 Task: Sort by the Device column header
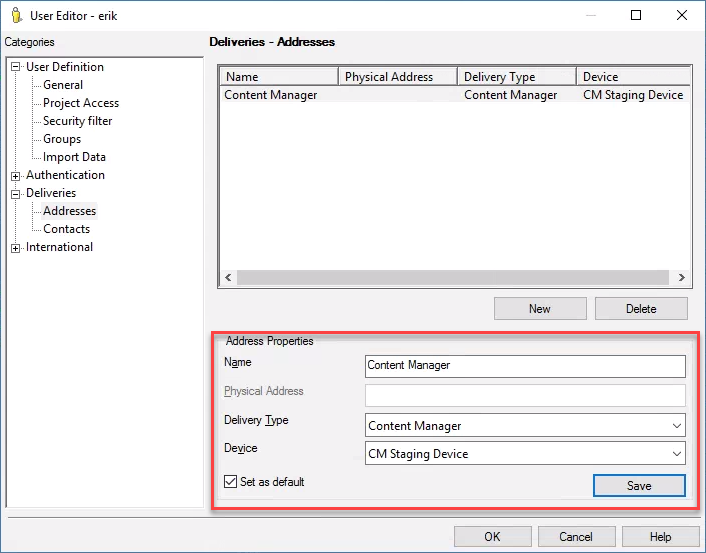[634, 77]
